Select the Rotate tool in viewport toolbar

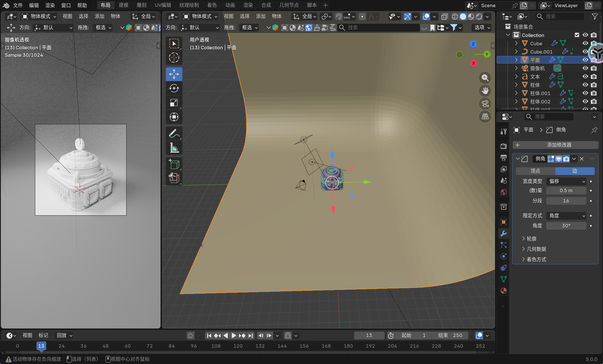point(174,88)
